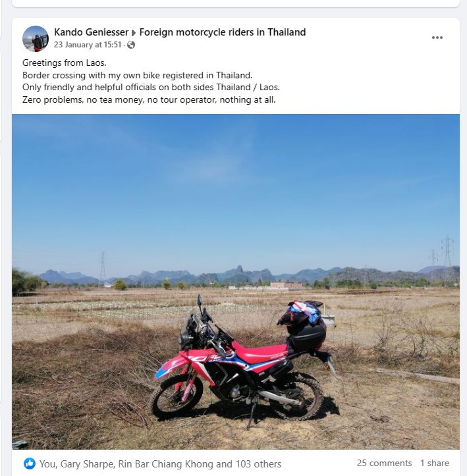Open the motorcycle photo in full view
Viewport: 467px width, 476px height.
click(236, 281)
